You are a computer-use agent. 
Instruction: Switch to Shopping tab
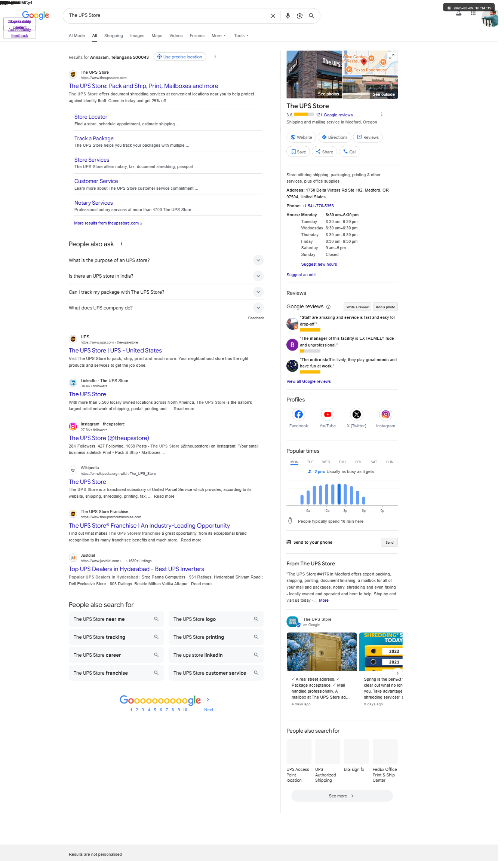click(114, 36)
